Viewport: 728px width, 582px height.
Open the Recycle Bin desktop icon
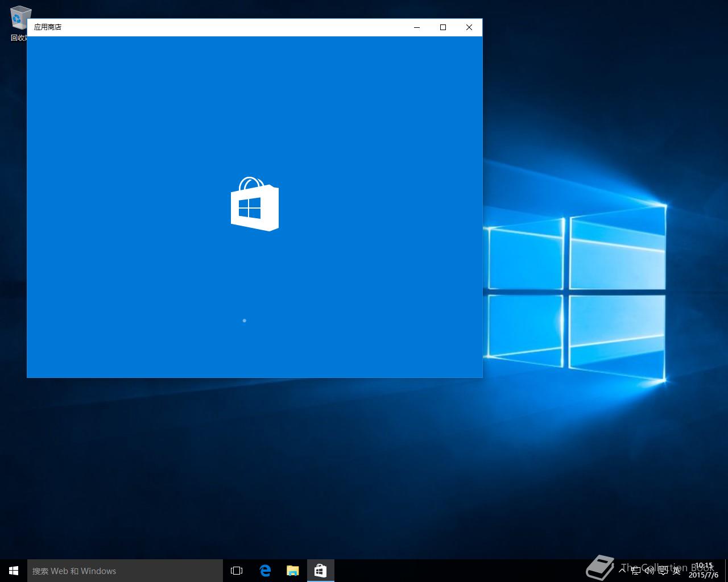click(x=18, y=24)
